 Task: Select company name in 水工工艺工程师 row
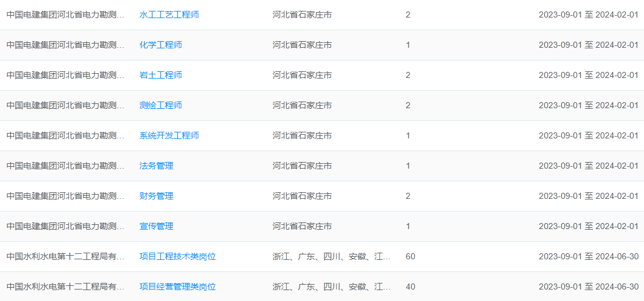pos(66,15)
